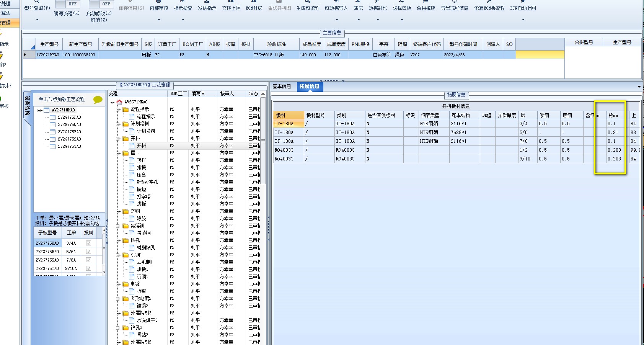Viewport: 644px width, 345px height.
Task: Toggle the 投料 checkbox for 2V2G775SA0
Action: tap(88, 260)
